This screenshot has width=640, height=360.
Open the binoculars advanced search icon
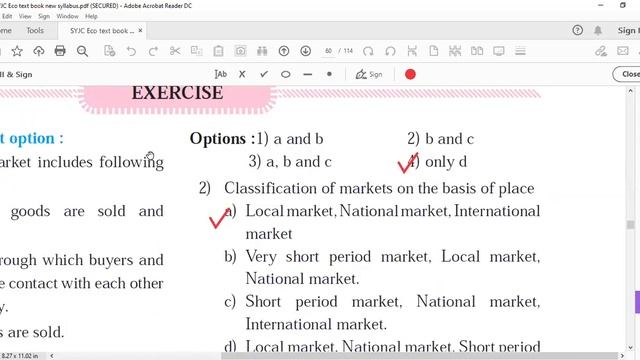tap(262, 51)
